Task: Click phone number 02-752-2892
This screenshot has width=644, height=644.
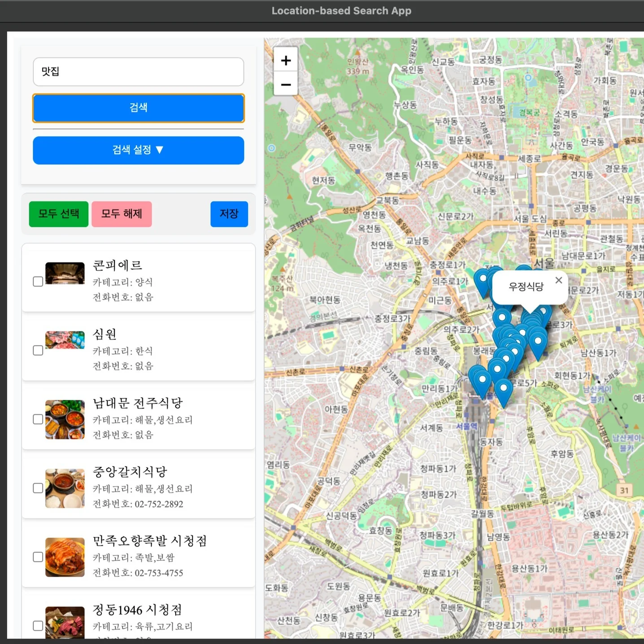Action: pos(159,504)
